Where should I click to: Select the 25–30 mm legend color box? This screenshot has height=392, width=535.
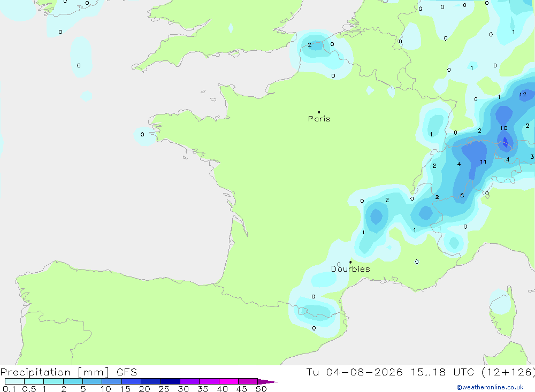(x=170, y=381)
